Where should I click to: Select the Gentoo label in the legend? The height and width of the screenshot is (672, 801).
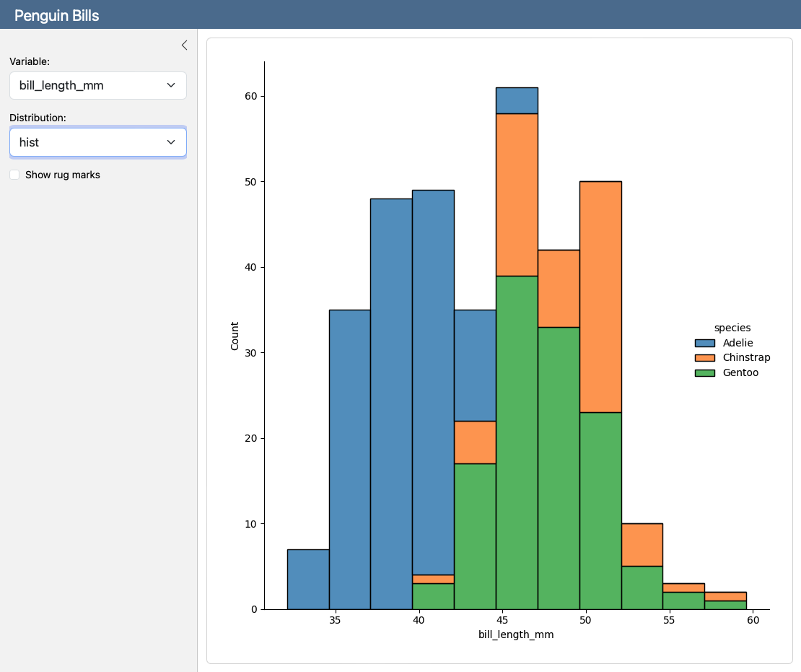(x=740, y=372)
